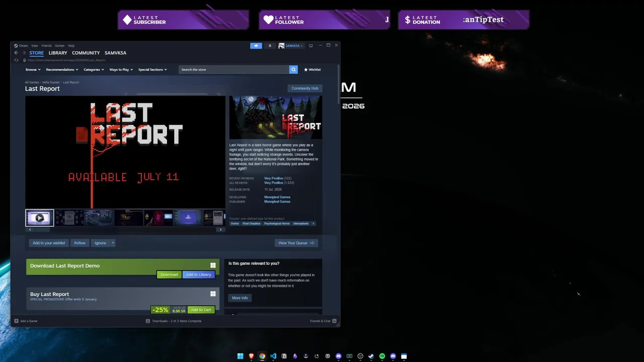The height and width of the screenshot is (362, 644).
Task: Click Windows icon in Download Demo banner
Action: point(213,265)
